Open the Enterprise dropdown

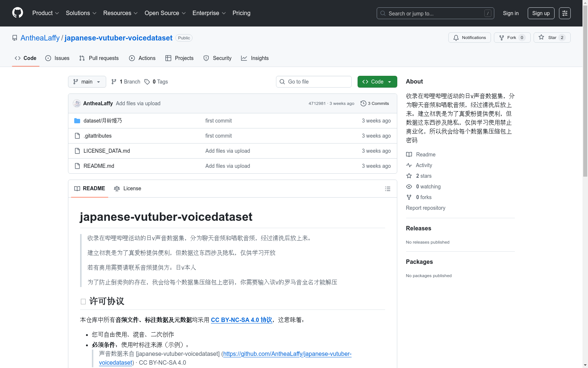tap(209, 13)
